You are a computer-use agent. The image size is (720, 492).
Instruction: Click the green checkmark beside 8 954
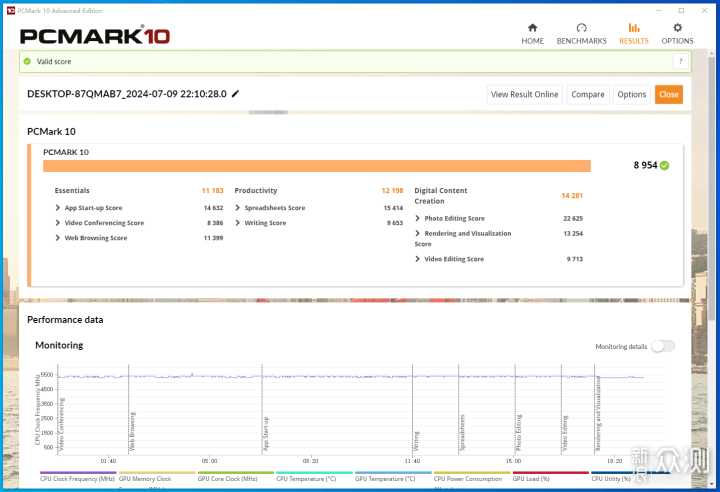tap(664, 165)
